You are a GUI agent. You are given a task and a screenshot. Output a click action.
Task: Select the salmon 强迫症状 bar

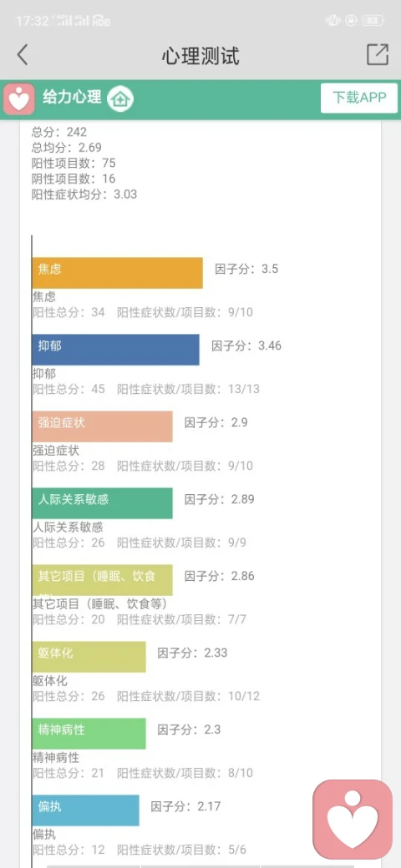pos(103,426)
